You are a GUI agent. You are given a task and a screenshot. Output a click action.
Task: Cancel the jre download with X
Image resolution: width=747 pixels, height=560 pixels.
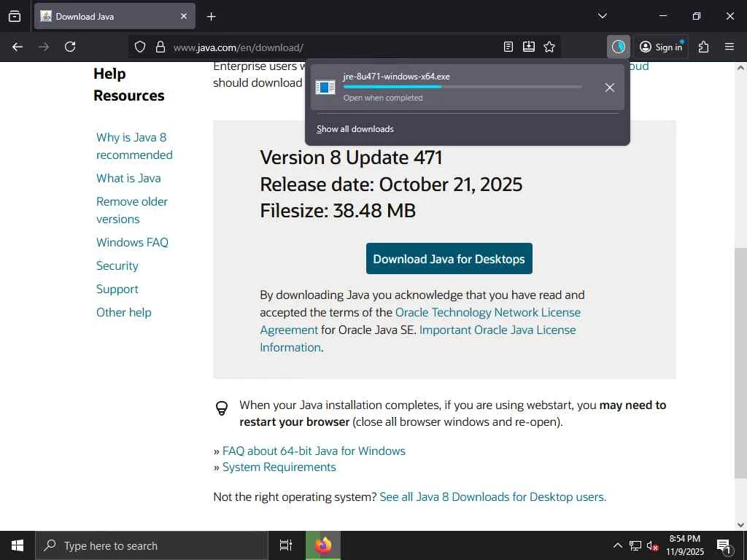(609, 87)
